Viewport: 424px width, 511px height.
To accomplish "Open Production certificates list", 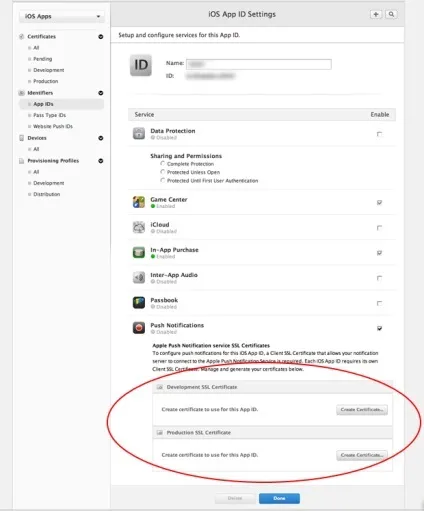I will click(x=46, y=81).
